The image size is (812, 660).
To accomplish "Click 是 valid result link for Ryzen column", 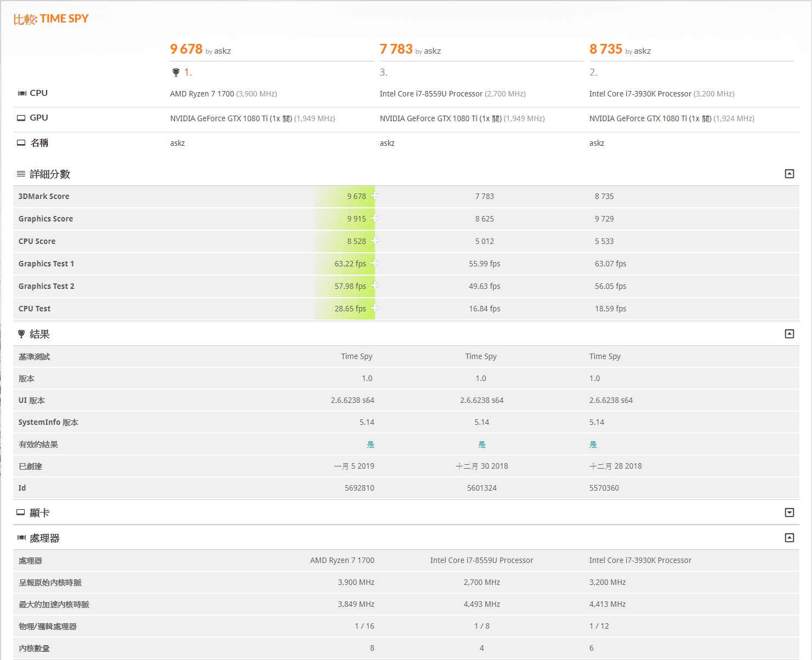I will click(371, 445).
